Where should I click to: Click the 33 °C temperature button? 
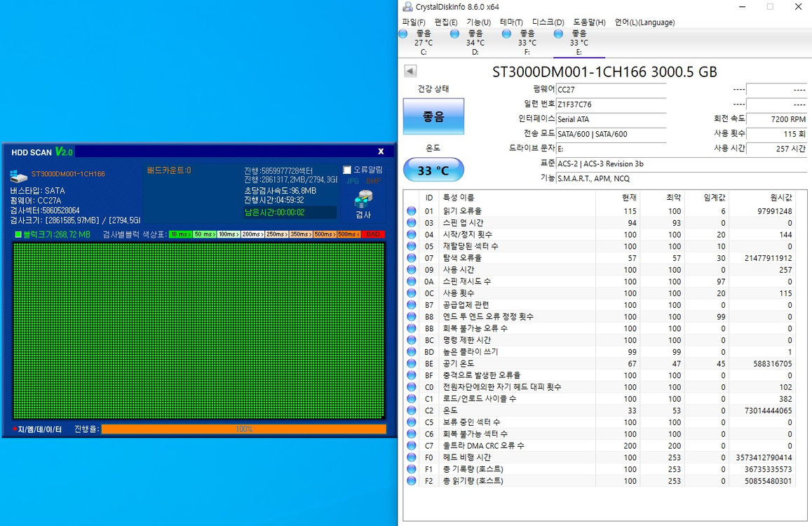tap(433, 170)
